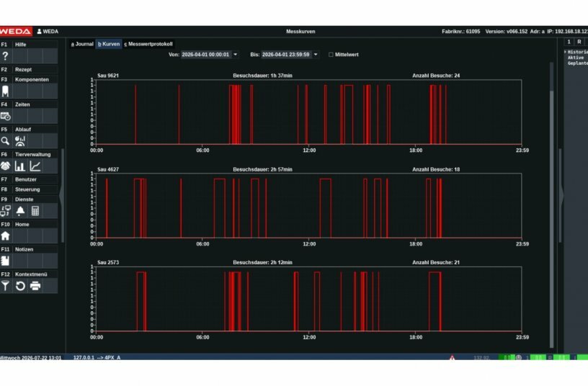Open the Ablauf gauge statistics icon

click(20, 141)
